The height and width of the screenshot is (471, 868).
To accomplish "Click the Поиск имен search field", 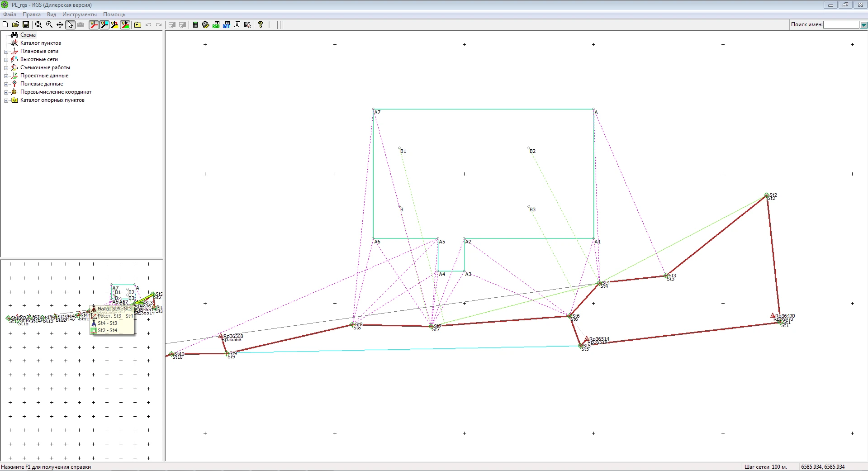I will (x=841, y=25).
